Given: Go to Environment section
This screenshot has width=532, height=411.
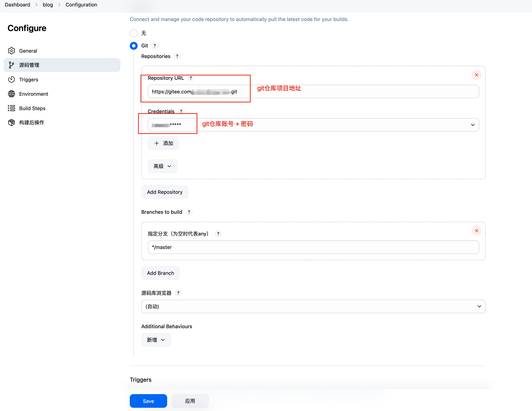Looking at the screenshot, I should pyautogui.click(x=62, y=94).
